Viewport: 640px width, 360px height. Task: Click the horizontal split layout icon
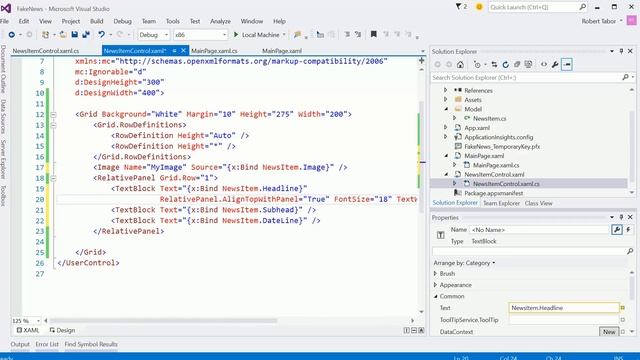pyautogui.click(x=414, y=330)
